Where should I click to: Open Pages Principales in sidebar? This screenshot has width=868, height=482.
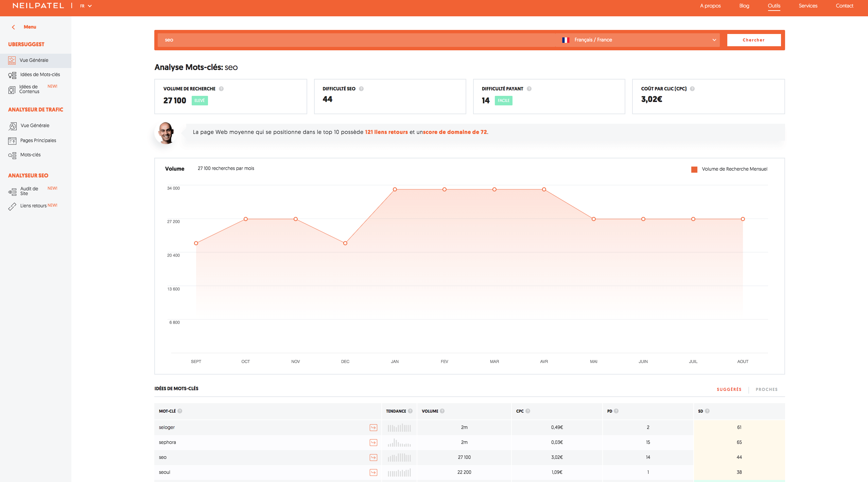pyautogui.click(x=38, y=141)
